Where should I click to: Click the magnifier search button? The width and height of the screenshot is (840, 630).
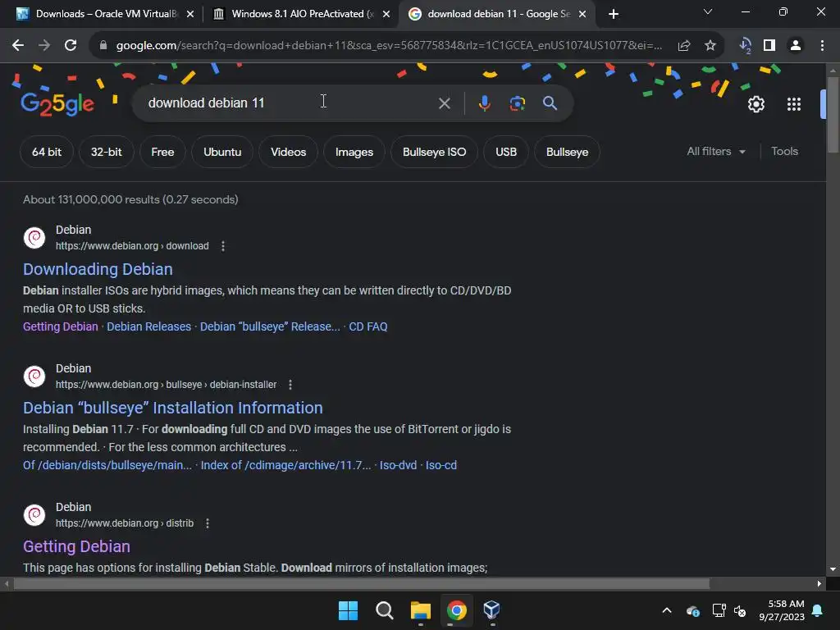tap(550, 103)
